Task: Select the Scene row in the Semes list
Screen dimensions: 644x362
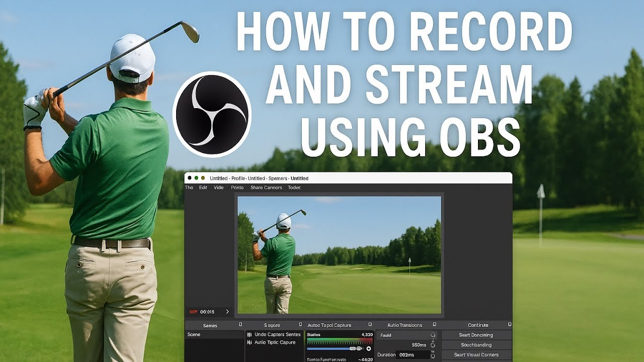Action: click(x=214, y=335)
